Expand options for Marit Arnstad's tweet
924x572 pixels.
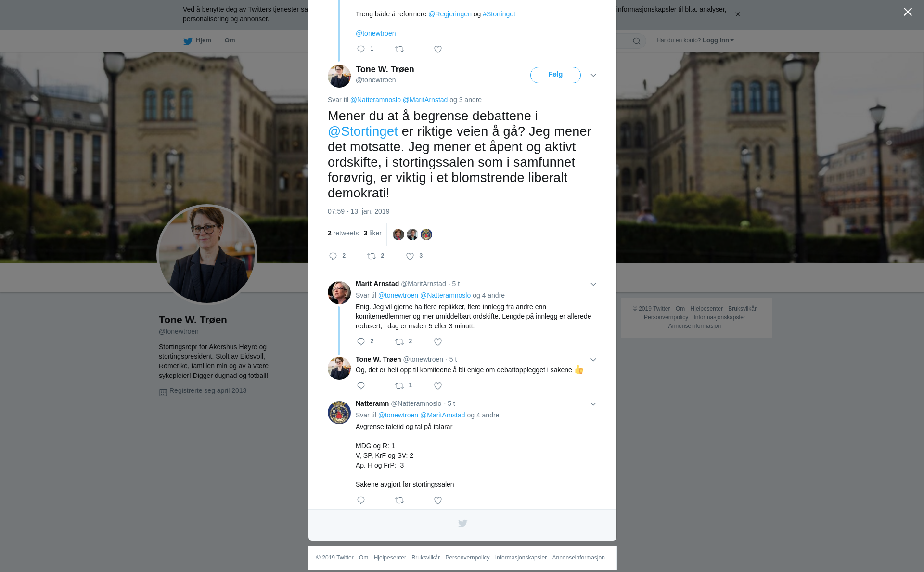[x=593, y=284]
